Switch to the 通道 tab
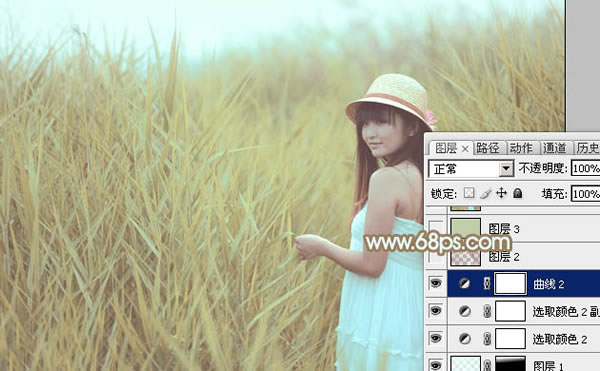 coord(554,148)
